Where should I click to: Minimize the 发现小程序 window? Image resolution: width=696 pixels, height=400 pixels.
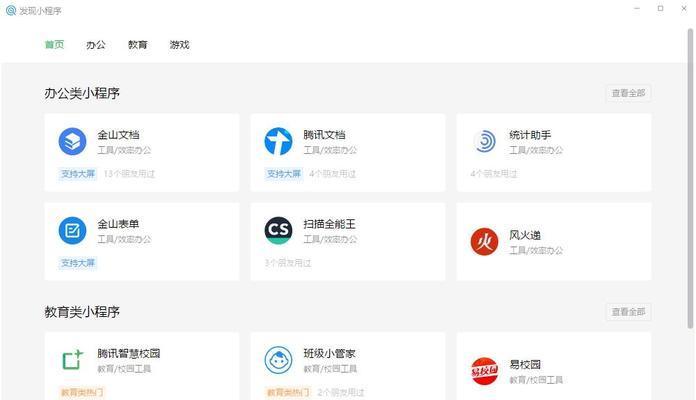(x=637, y=8)
